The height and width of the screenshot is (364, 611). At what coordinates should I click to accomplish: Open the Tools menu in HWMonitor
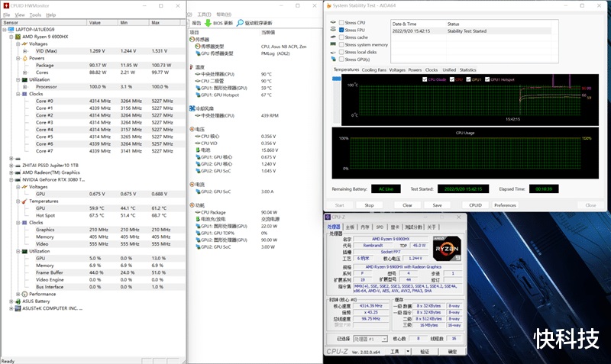35,14
